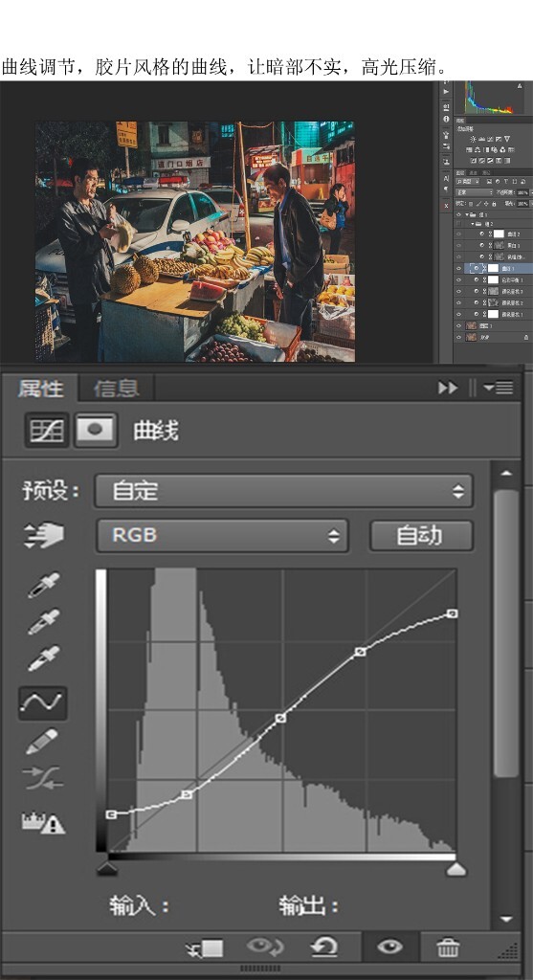
Task: Select the 属性 tab
Action: (x=40, y=389)
